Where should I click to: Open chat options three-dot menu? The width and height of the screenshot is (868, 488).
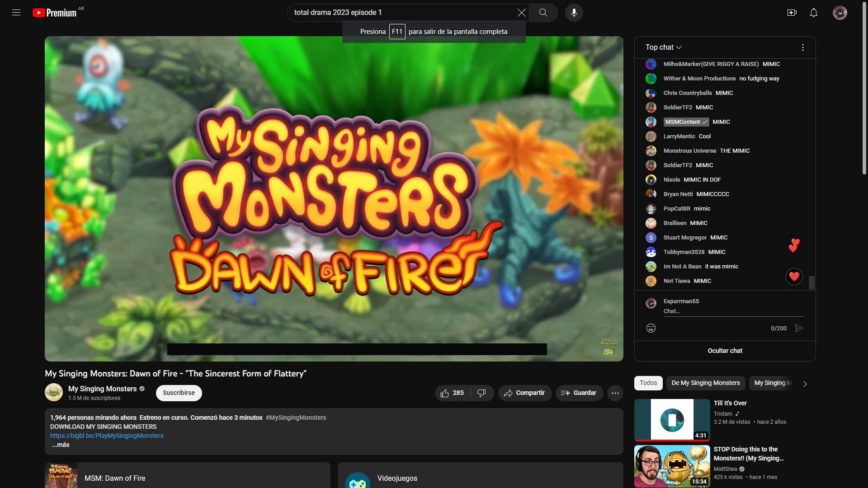(802, 47)
